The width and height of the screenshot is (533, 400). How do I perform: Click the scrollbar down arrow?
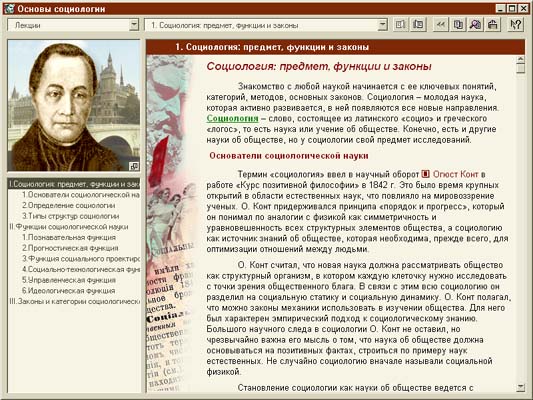[x=520, y=387]
